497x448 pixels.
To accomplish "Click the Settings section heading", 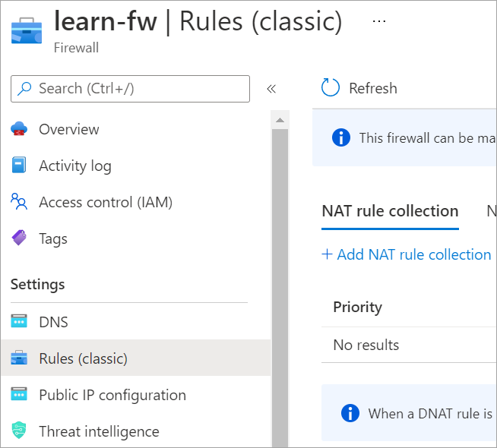I will pyautogui.click(x=38, y=284).
